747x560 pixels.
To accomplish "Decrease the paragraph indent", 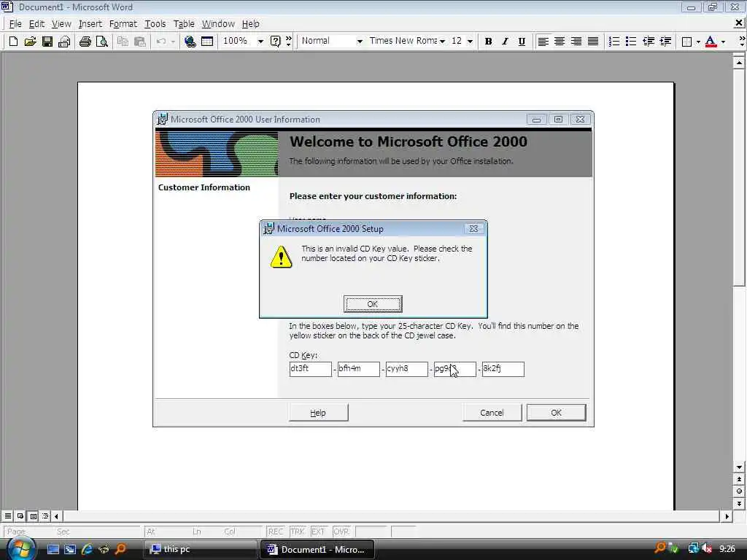I will click(x=649, y=42).
